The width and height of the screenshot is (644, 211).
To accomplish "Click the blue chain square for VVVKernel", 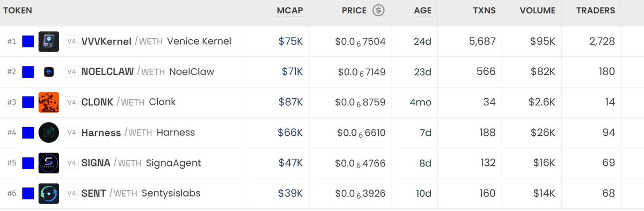I will (x=28, y=41).
